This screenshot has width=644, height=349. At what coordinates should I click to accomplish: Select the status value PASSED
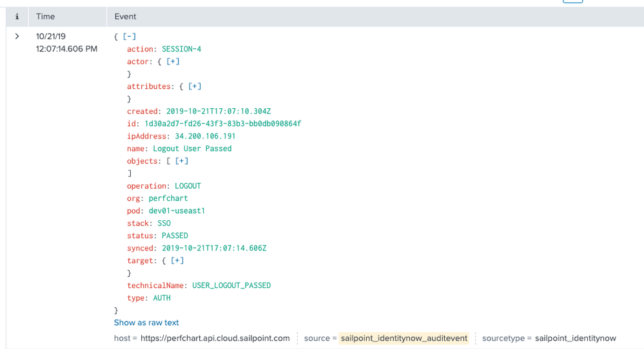pyautogui.click(x=175, y=236)
